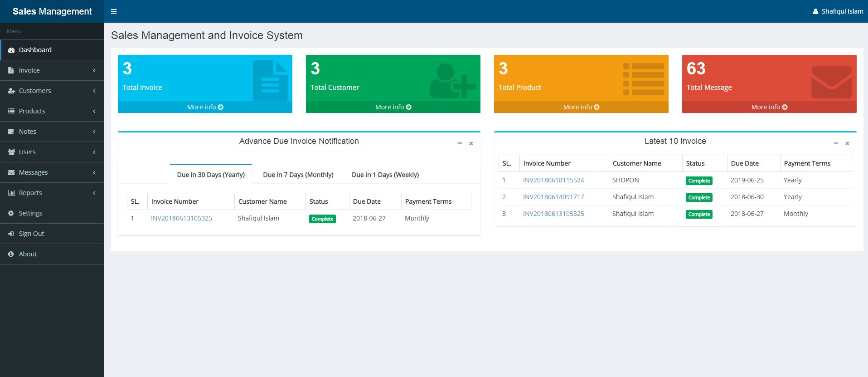Close the Latest 10 Invoice panel
The width and height of the screenshot is (868, 377).
tap(847, 143)
